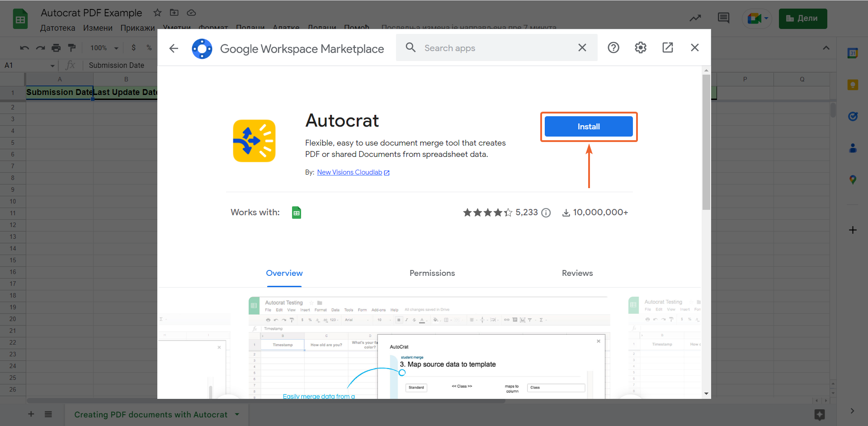Close the Marketplace dialog
The width and height of the screenshot is (868, 426).
tap(695, 47)
